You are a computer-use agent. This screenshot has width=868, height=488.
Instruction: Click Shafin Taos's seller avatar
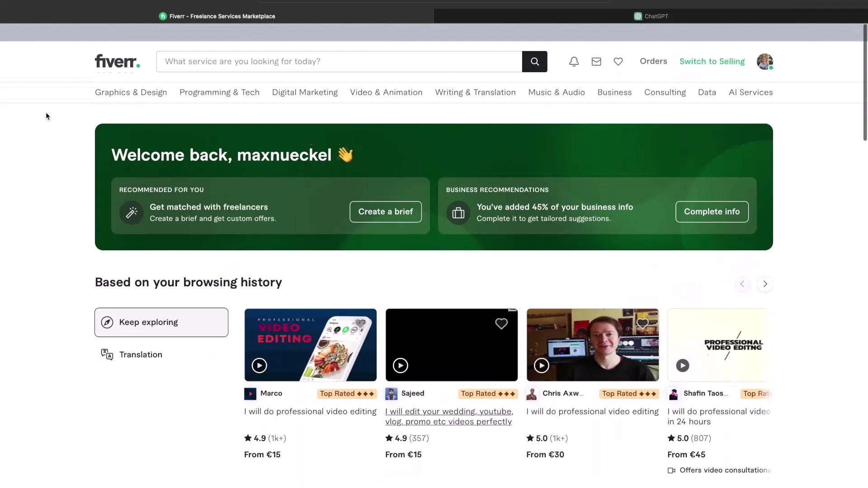(x=673, y=394)
